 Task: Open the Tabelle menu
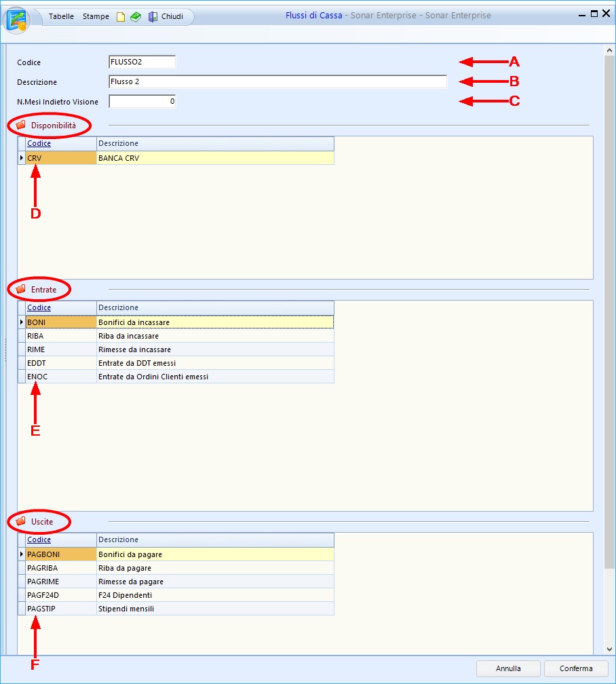(x=61, y=16)
